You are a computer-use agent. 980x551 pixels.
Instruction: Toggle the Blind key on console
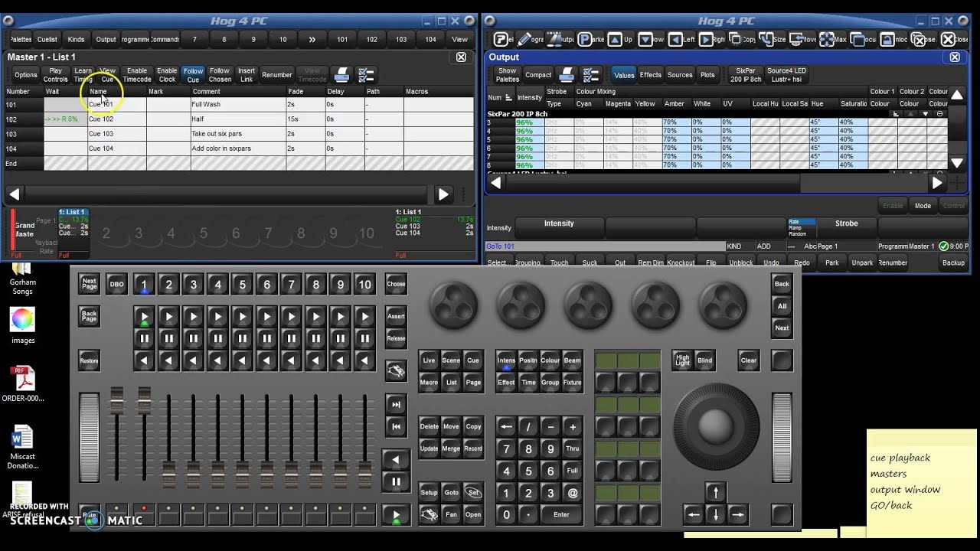click(704, 360)
